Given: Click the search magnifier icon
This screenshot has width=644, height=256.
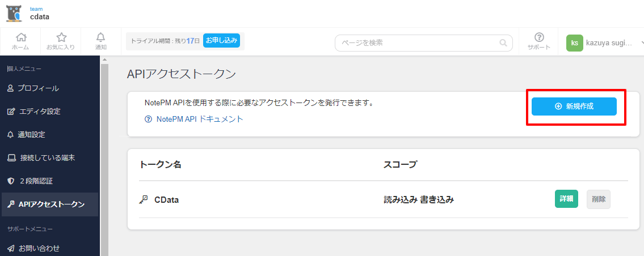Looking at the screenshot, I should click(503, 42).
